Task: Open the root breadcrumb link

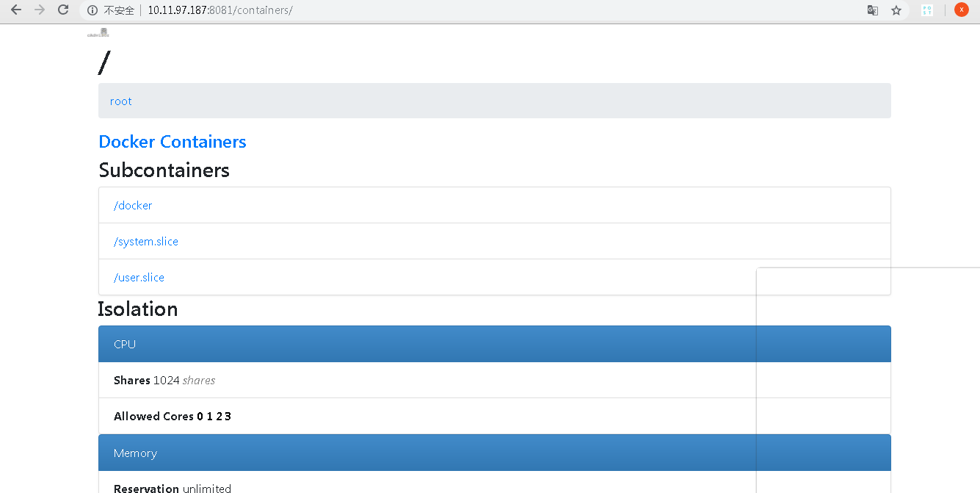Action: 120,101
